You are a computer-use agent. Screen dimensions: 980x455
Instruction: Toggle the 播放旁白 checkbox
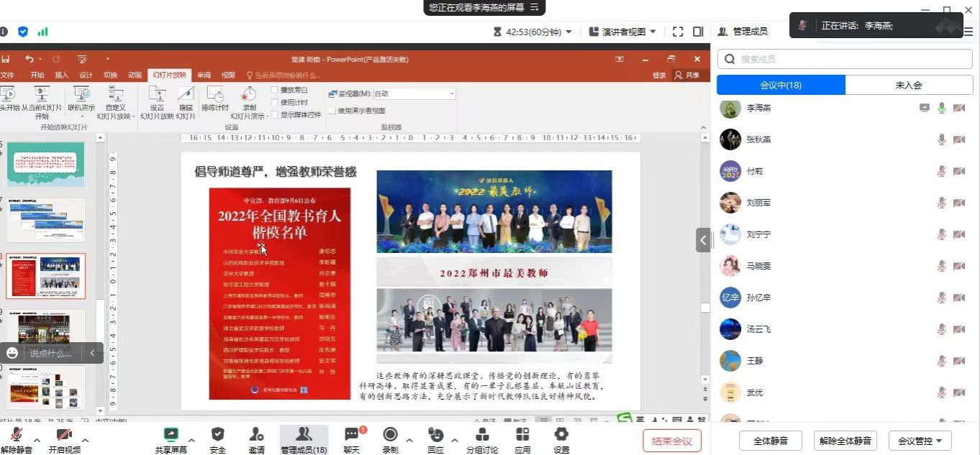275,90
